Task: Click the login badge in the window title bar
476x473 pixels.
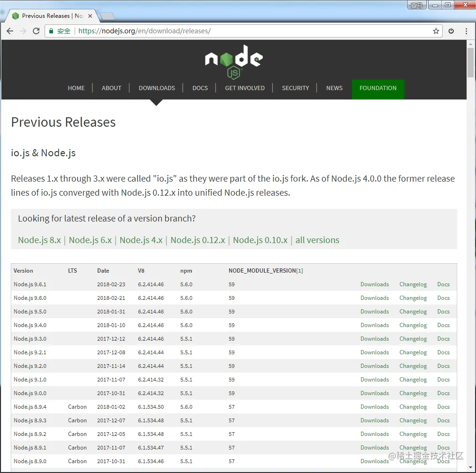Action: tap(416, 5)
